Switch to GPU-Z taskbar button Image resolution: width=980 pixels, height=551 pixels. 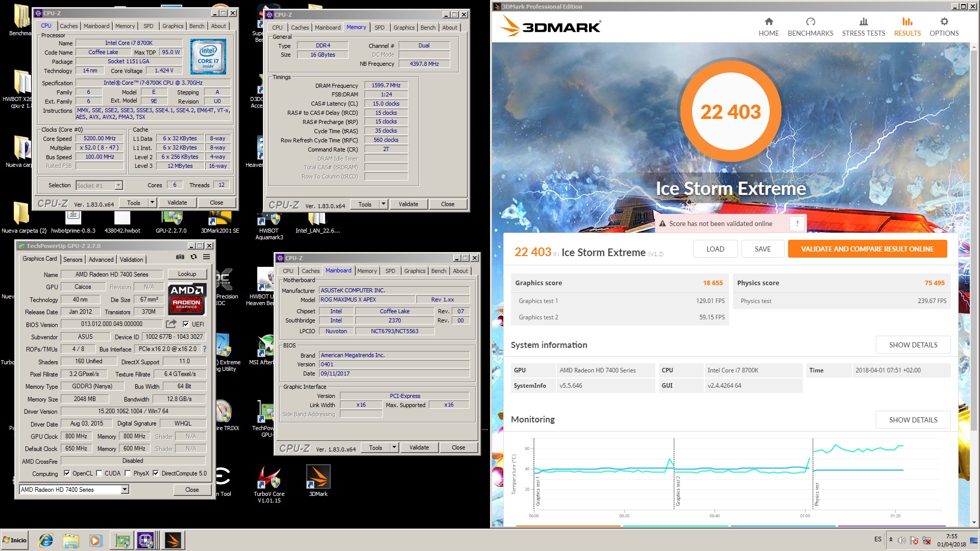coord(122,540)
